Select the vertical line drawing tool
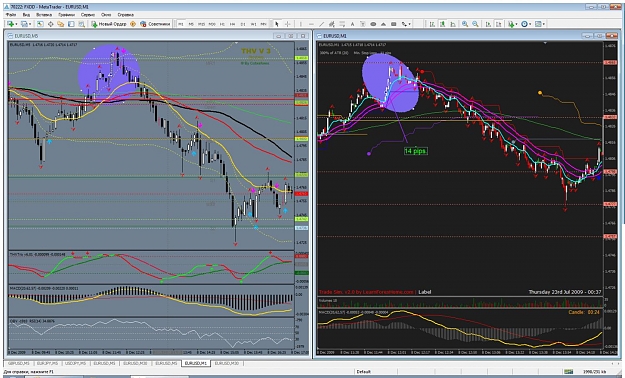Screen dimensions: 625x378 click(301, 24)
